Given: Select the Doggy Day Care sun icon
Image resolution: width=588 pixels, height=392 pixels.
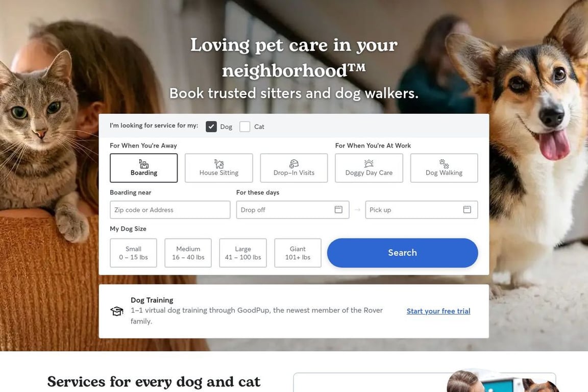Looking at the screenshot, I should 369,163.
